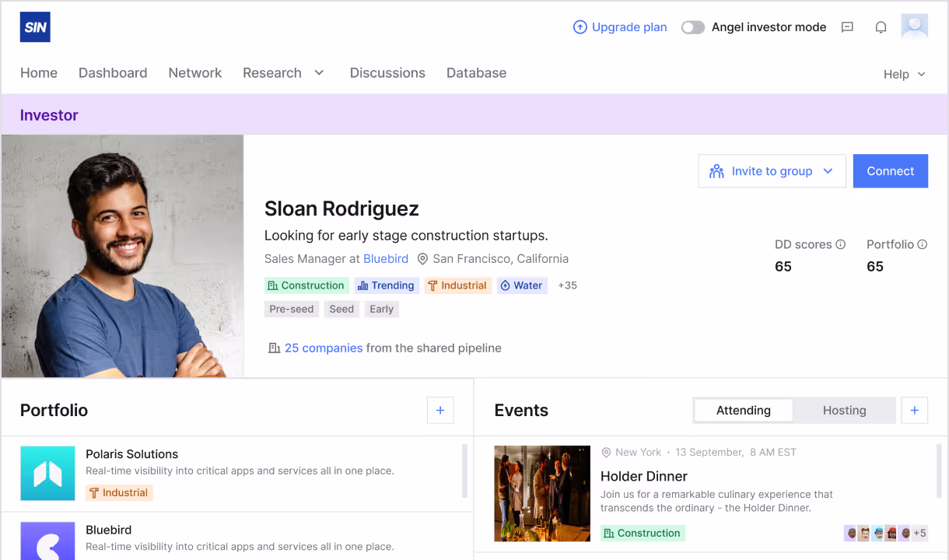The height and width of the screenshot is (560, 949).
Task: Click the Connect button
Action: pos(891,171)
